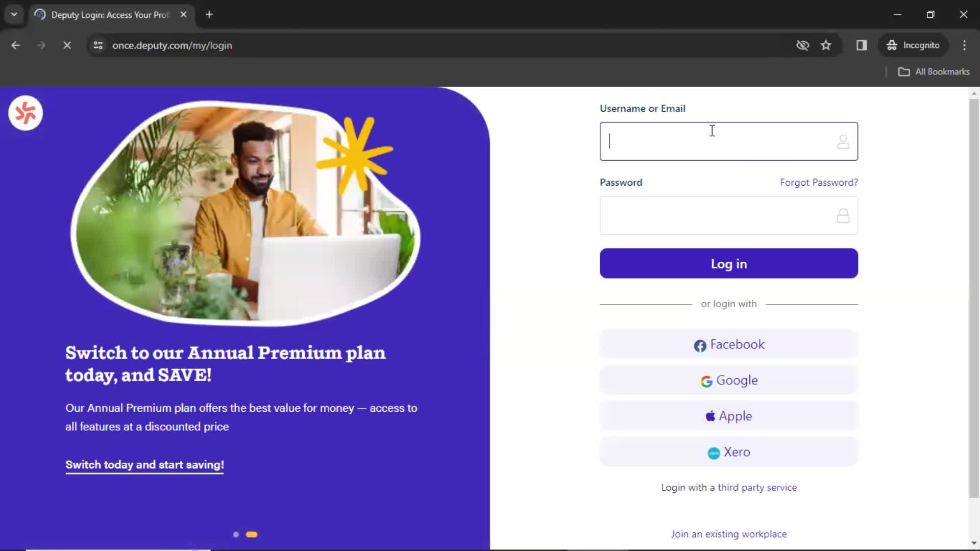
Task: Click the Deputy logo icon
Action: coord(25,113)
